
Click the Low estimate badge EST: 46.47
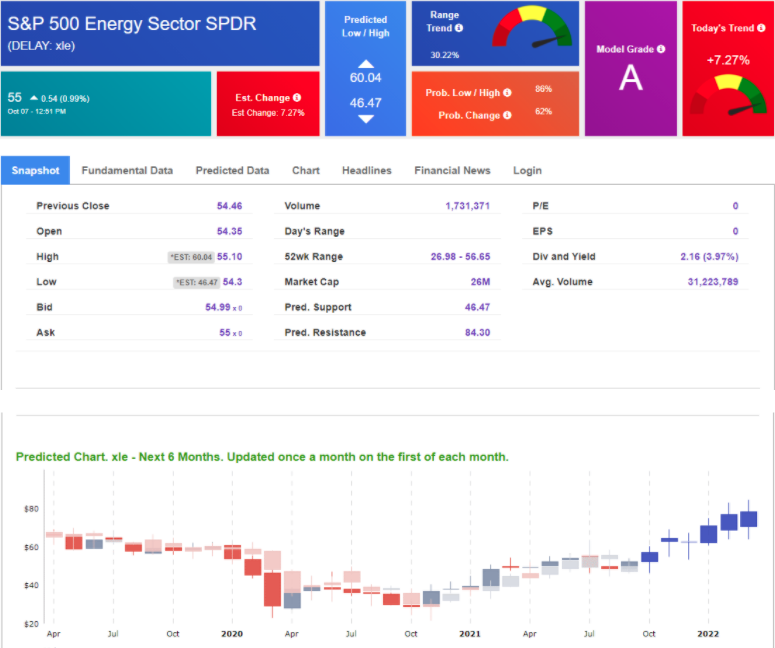tap(197, 282)
